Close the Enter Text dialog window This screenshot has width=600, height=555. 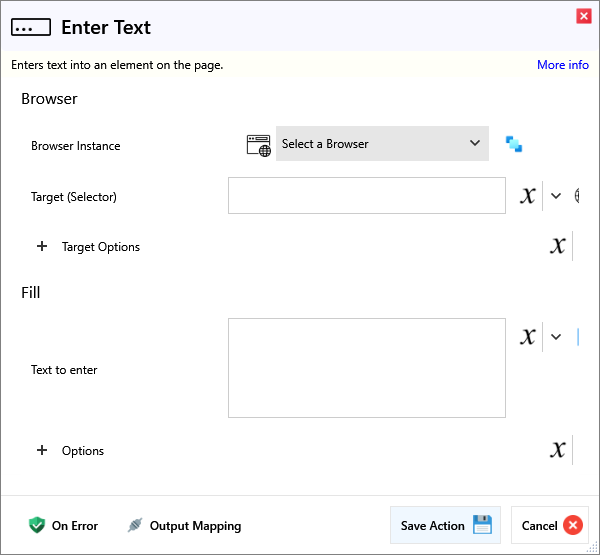583,16
